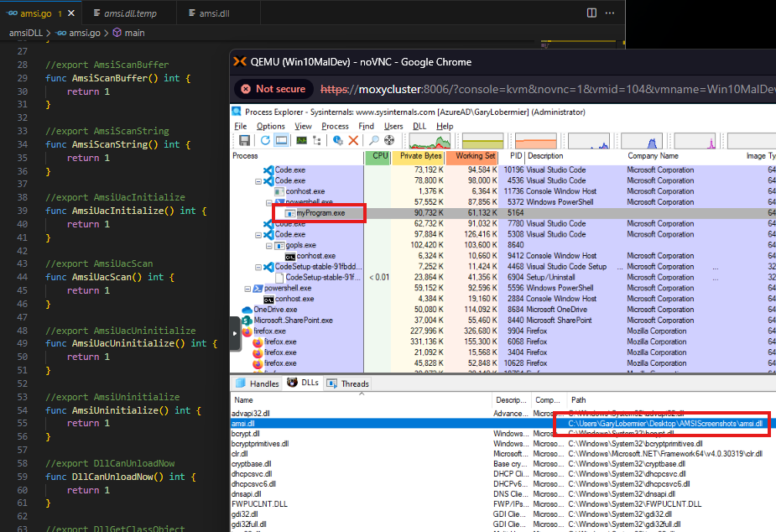The image size is (776, 532).
Task: Sort by the PID column header
Action: [x=511, y=156]
